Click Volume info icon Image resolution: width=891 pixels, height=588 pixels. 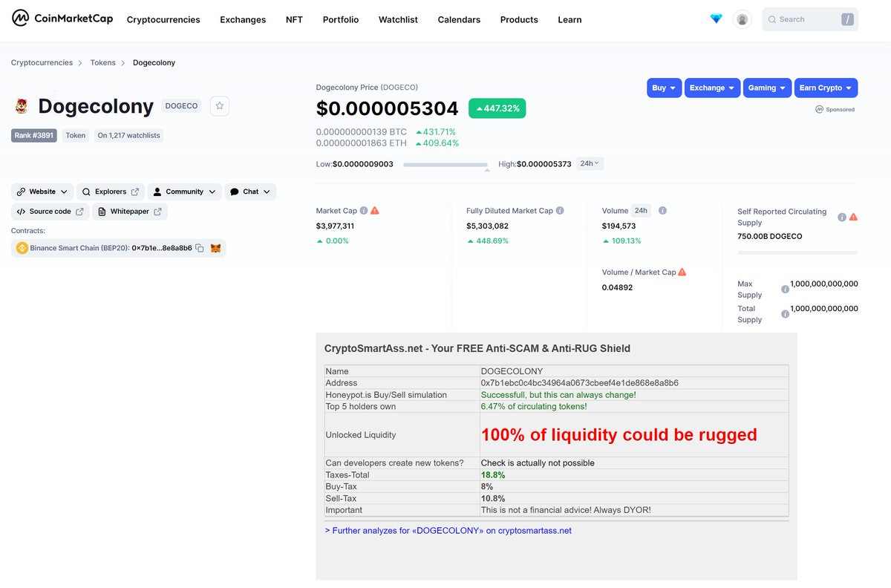tap(662, 211)
